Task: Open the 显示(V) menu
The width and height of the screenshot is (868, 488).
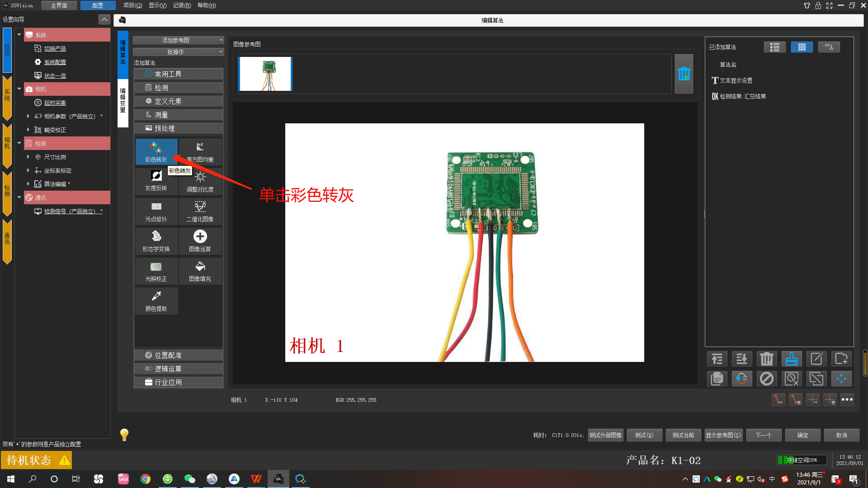Action: [157, 5]
